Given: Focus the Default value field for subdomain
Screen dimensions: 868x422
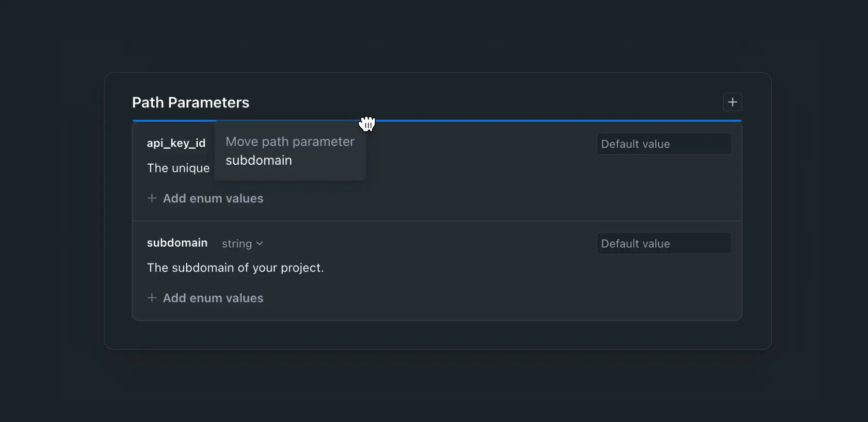Looking at the screenshot, I should tap(664, 244).
